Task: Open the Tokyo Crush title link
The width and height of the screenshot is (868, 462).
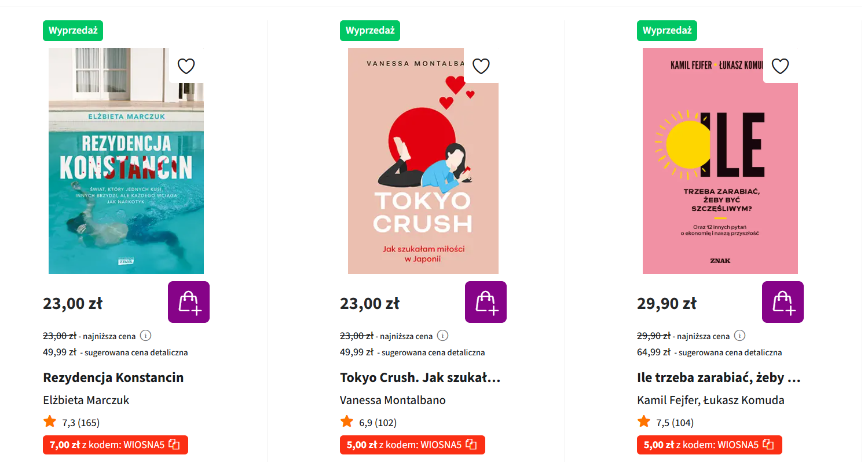Action: pos(420,378)
